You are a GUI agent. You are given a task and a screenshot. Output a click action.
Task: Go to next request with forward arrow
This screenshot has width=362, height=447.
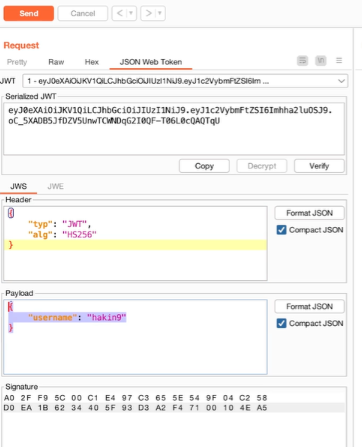[149, 13]
